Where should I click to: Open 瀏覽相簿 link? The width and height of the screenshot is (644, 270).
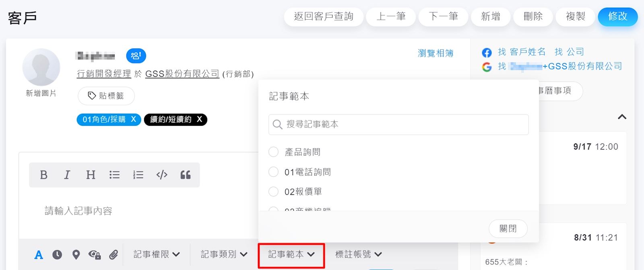point(436,53)
